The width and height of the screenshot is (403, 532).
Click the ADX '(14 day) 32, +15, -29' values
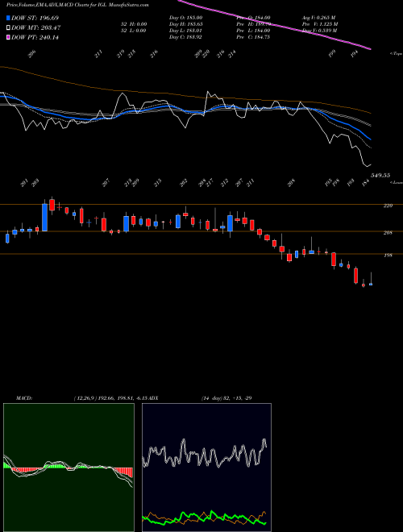pyautogui.click(x=226, y=398)
